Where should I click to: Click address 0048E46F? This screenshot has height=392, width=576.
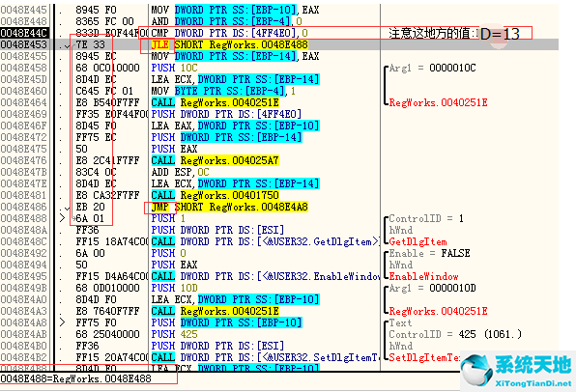click(x=24, y=126)
